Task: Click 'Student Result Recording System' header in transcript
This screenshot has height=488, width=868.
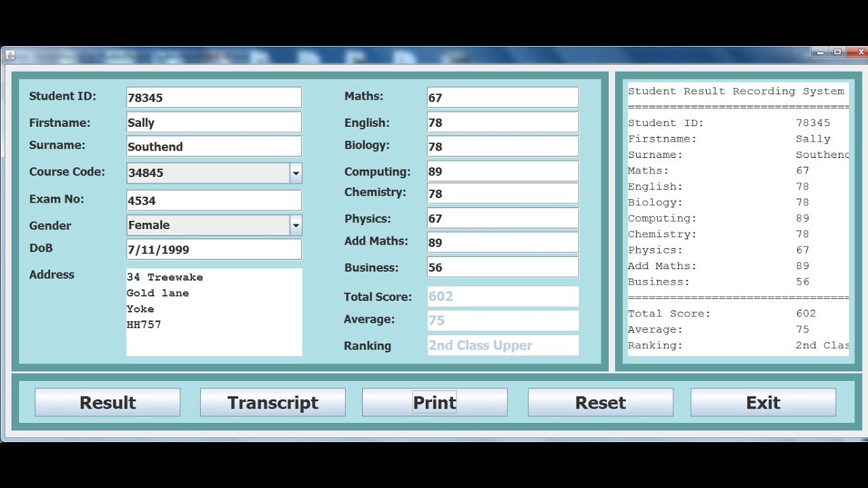Action: 736,91
